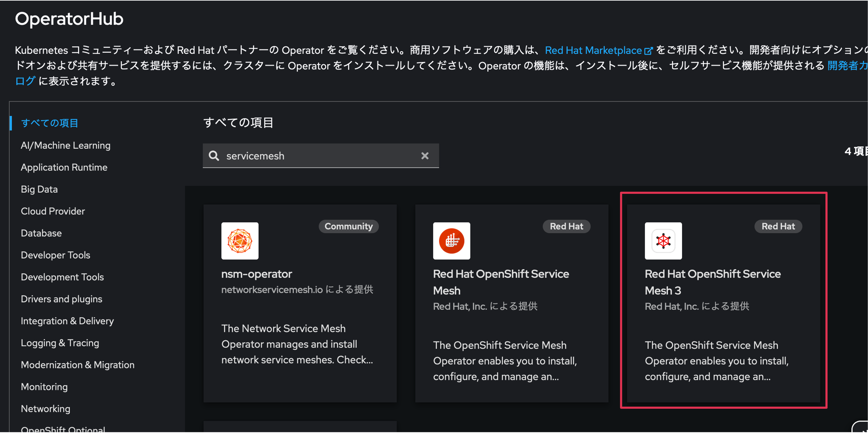The width and height of the screenshot is (868, 433).
Task: Select the Application Runtime category
Action: point(64,167)
